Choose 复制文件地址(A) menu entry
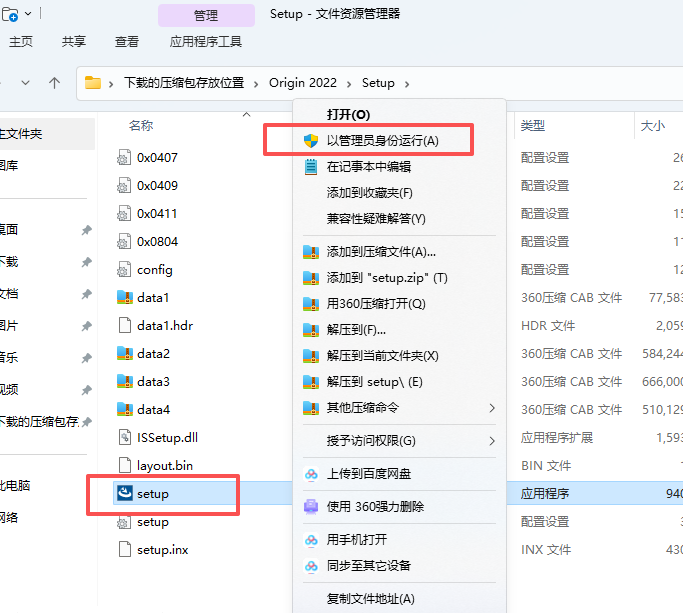This screenshot has width=683, height=613. (x=399, y=599)
